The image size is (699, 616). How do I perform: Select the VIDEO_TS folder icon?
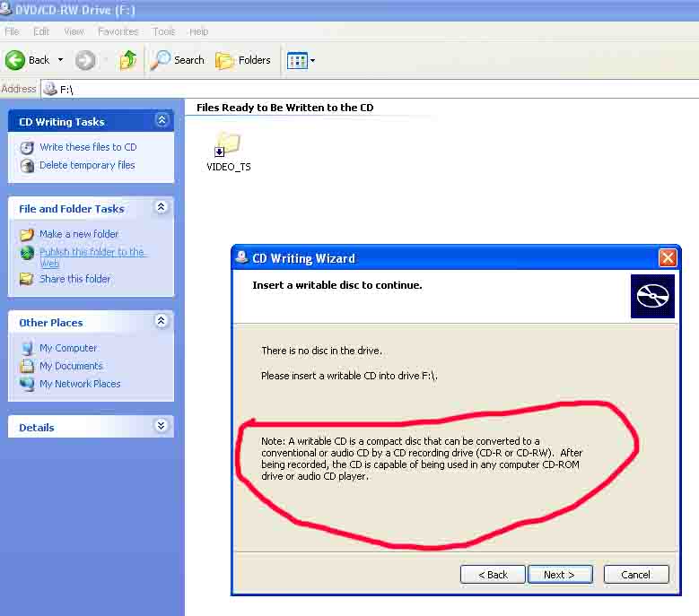[227, 144]
